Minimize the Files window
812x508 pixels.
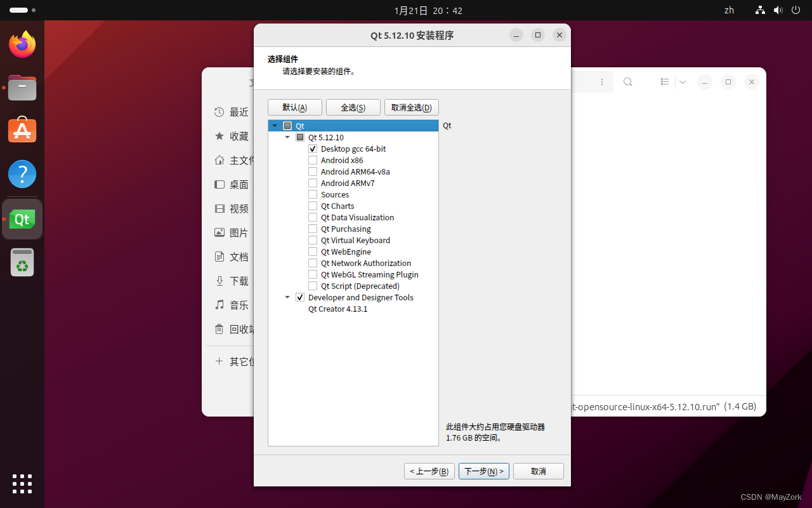click(705, 82)
